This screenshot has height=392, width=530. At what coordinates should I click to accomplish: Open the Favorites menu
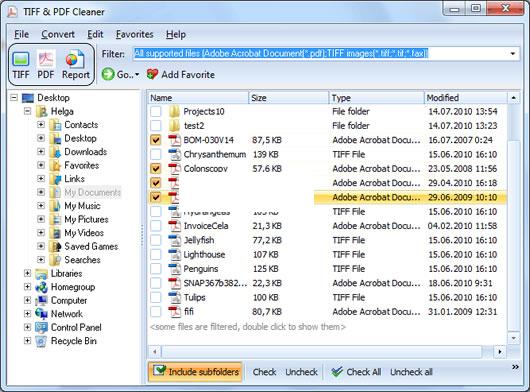pyautogui.click(x=135, y=34)
